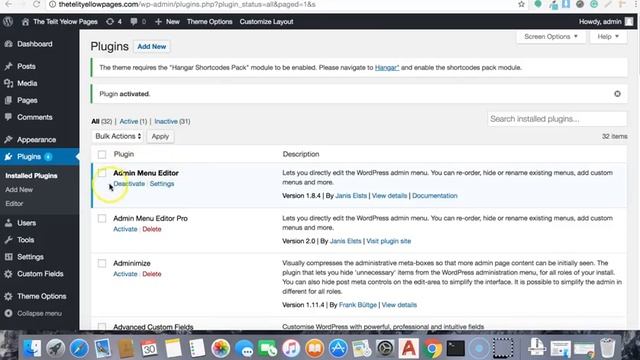The width and height of the screenshot is (640, 360).
Task: Open the Bulk Actions dropdown
Action: (118, 136)
